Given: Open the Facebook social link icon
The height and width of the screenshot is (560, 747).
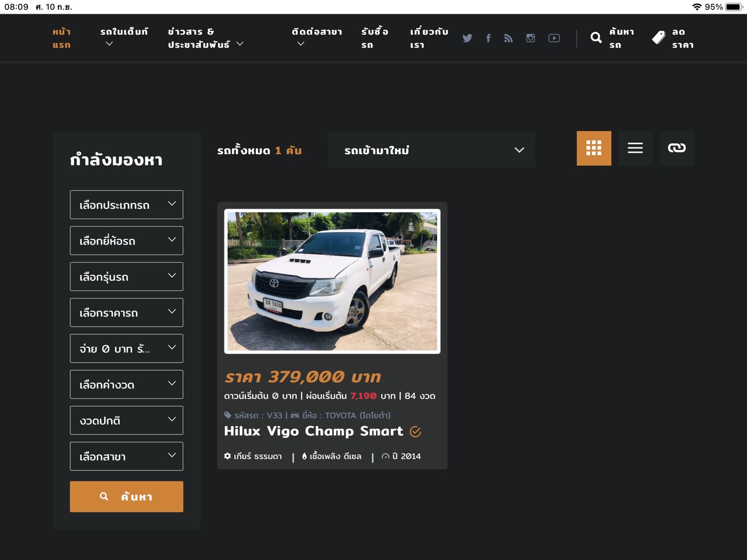Looking at the screenshot, I should point(488,38).
